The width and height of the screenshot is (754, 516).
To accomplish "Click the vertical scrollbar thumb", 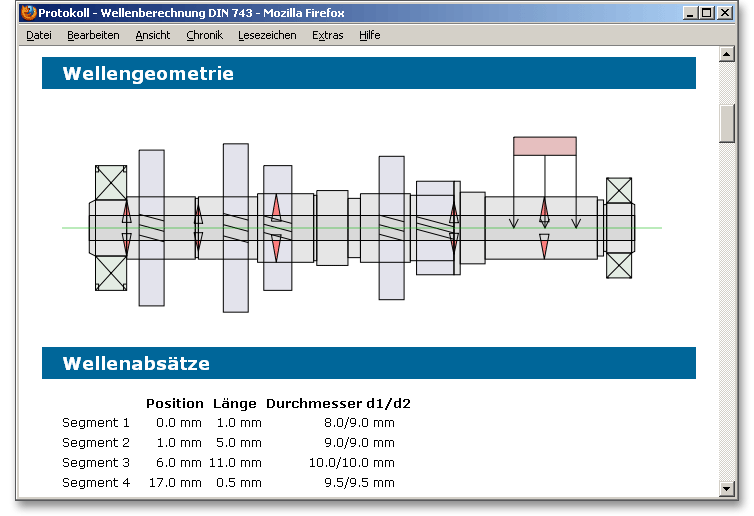I will pyautogui.click(x=727, y=122).
